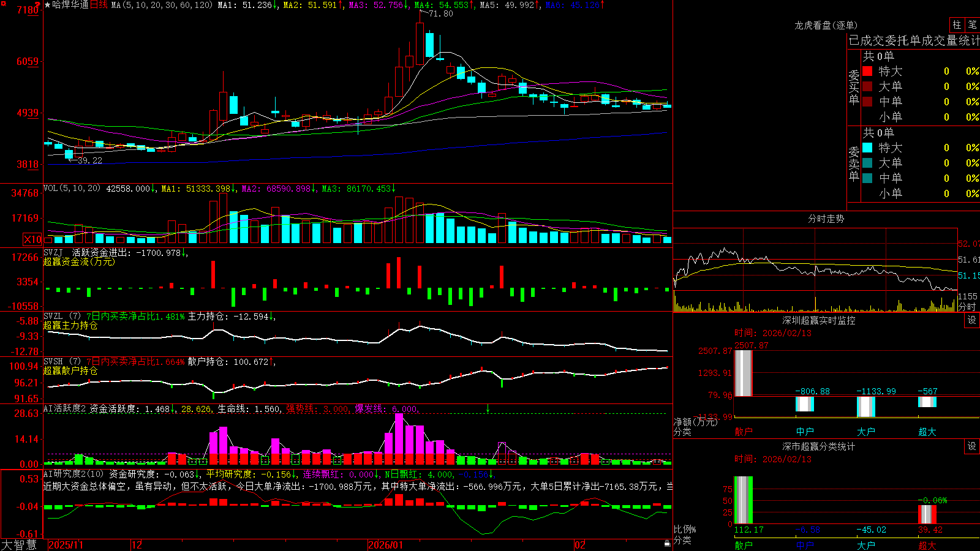Click the 超大 ratio bar 39.42
The width and height of the screenshot is (980, 551).
pos(927,514)
